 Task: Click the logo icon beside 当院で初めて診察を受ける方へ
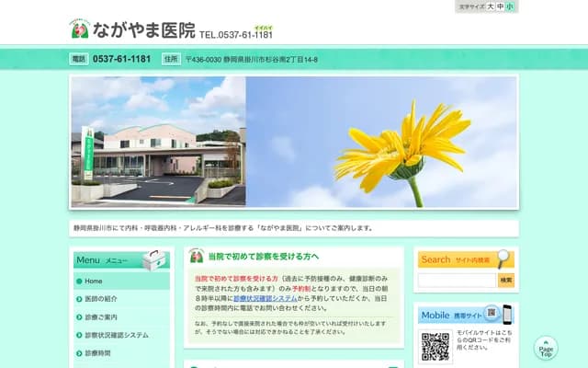coord(197,256)
